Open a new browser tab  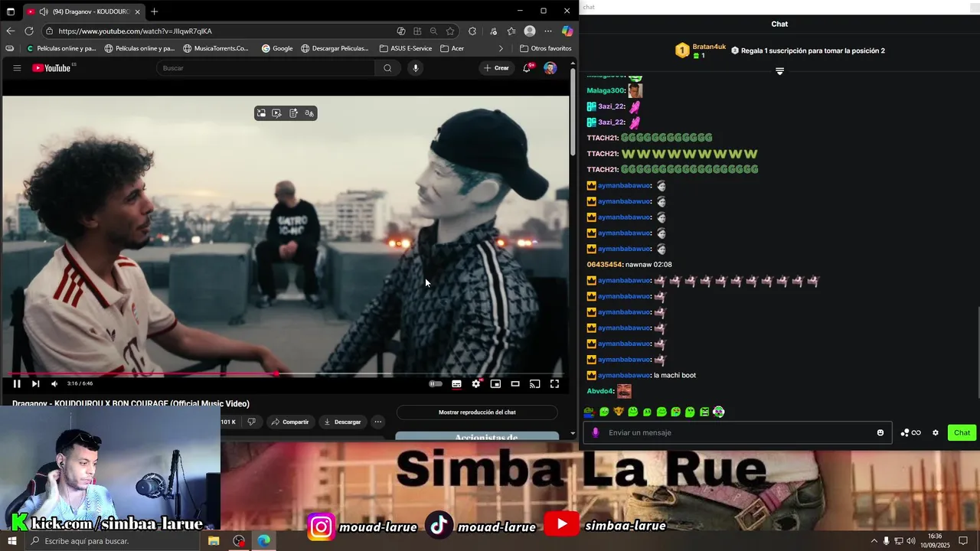155,11
